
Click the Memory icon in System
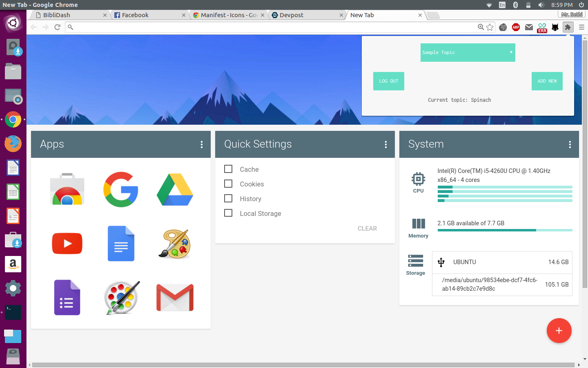click(x=418, y=224)
